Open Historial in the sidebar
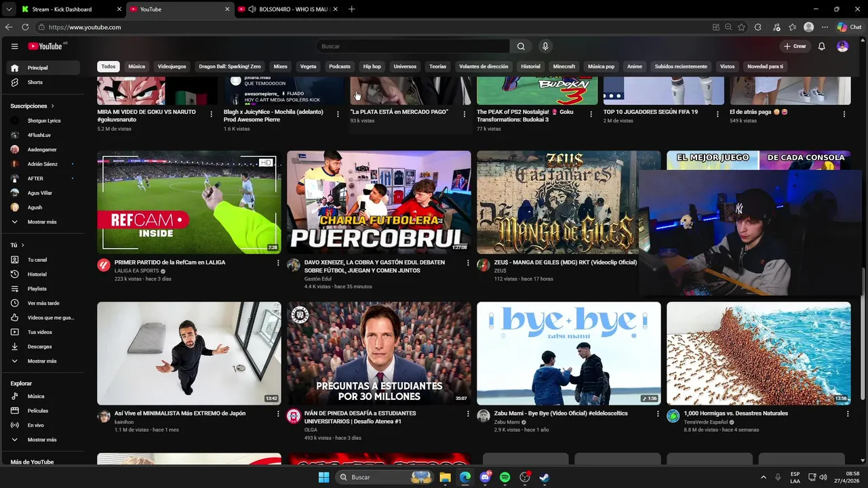 43,274
